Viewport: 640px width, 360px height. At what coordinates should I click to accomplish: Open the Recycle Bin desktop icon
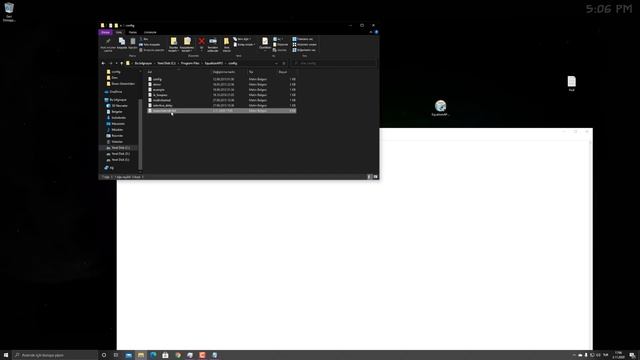pos(9,12)
